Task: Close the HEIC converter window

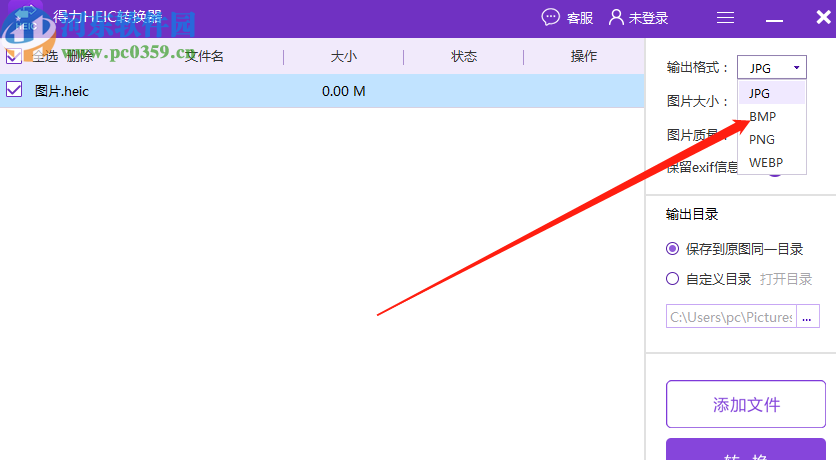Action: (x=823, y=18)
